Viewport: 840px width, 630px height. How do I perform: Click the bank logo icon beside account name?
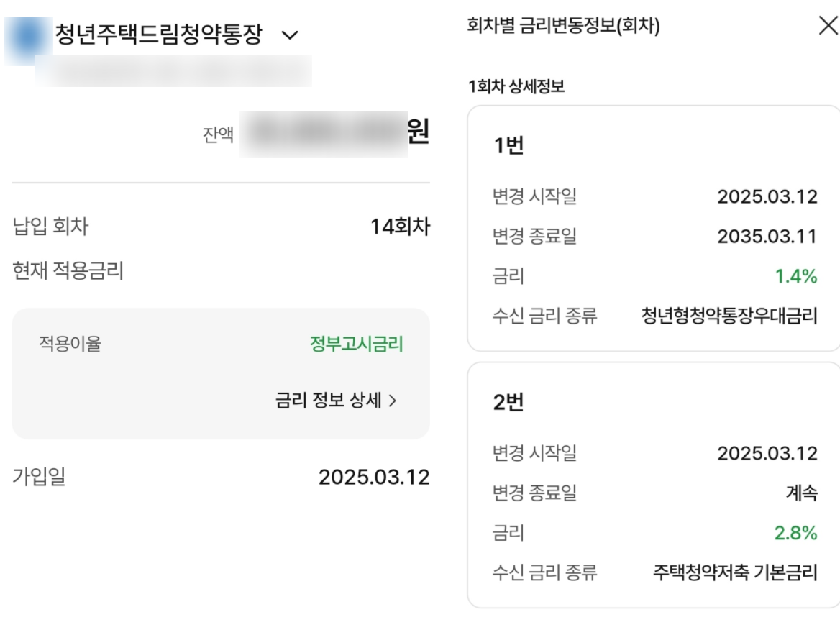click(25, 26)
